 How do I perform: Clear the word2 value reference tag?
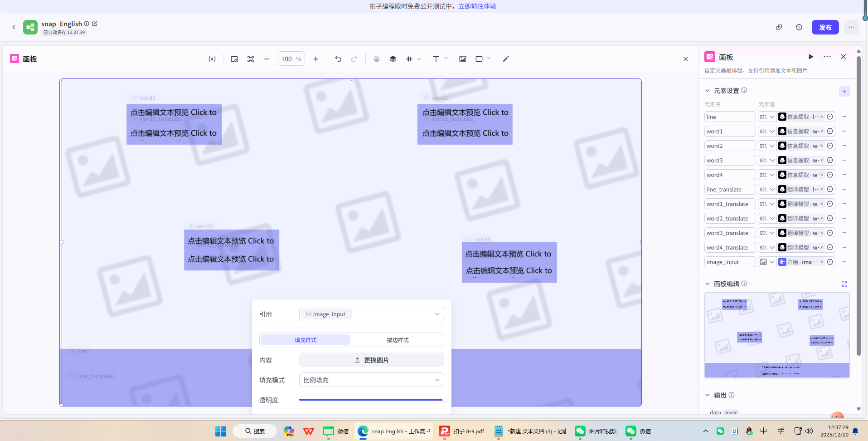(x=822, y=146)
